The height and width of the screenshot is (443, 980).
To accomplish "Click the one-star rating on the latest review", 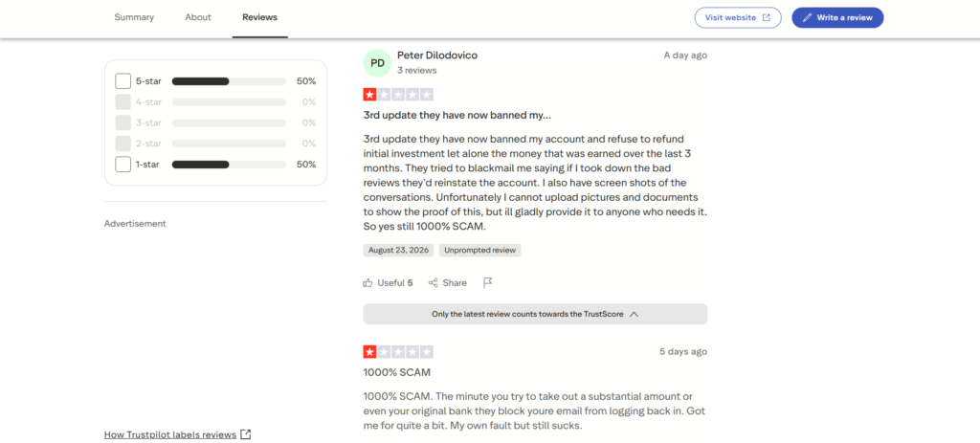I will click(398, 95).
